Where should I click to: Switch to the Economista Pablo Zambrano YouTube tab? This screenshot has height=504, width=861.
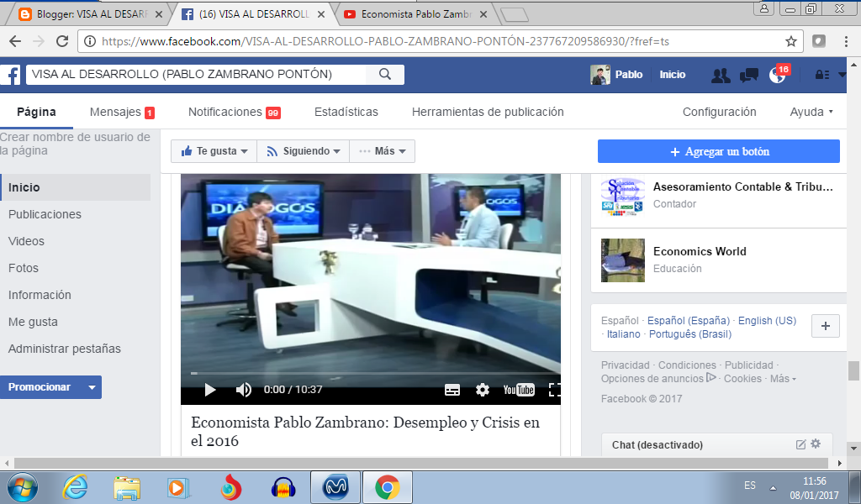tap(415, 14)
